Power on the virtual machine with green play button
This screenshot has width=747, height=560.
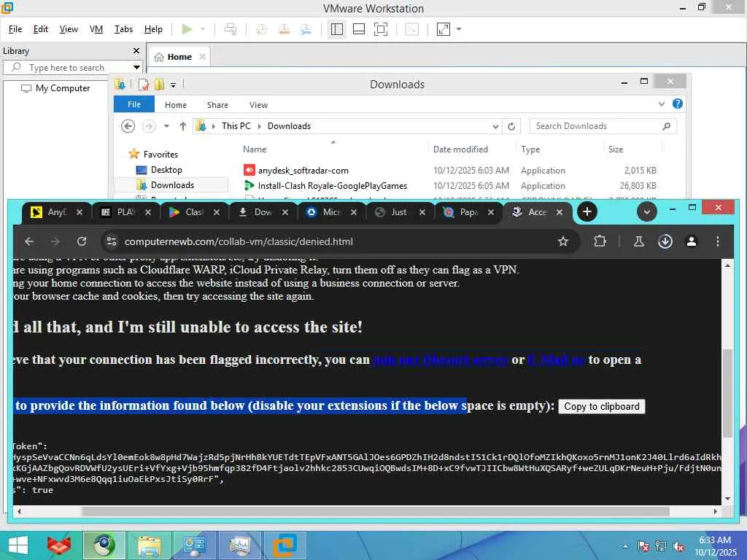187,29
